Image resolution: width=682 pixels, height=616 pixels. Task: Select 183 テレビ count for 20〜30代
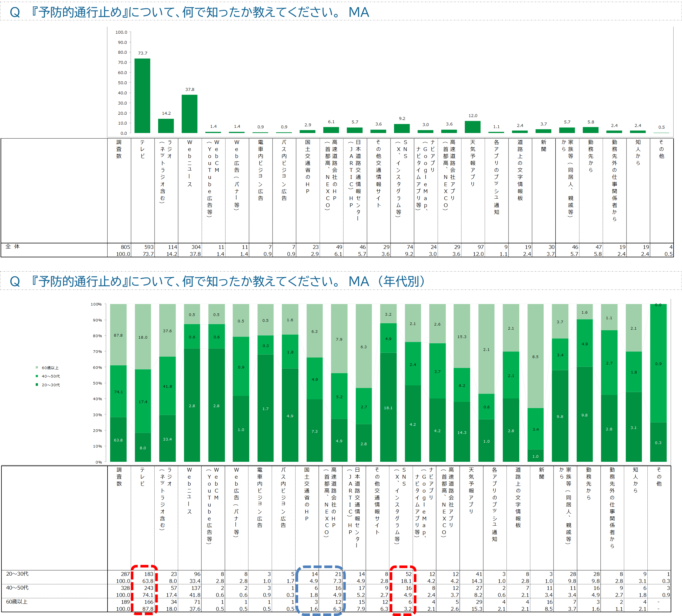149,574
